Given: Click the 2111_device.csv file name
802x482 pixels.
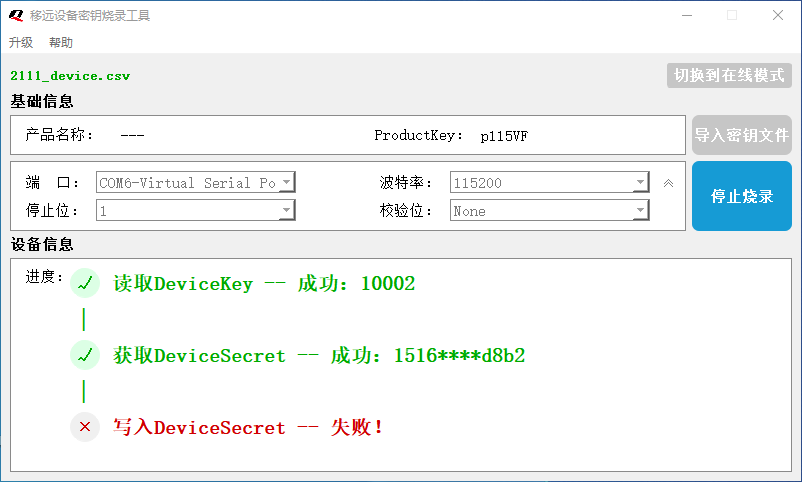Looking at the screenshot, I should click(70, 76).
